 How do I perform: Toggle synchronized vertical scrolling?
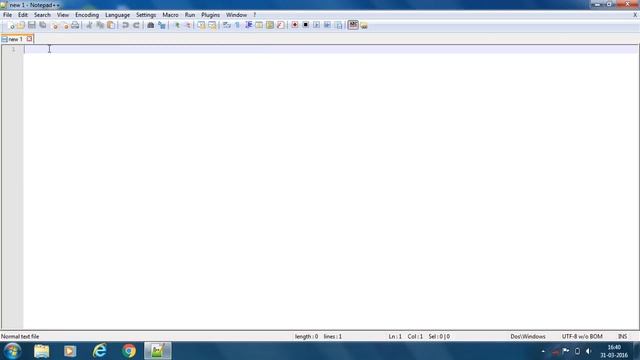tap(202, 25)
